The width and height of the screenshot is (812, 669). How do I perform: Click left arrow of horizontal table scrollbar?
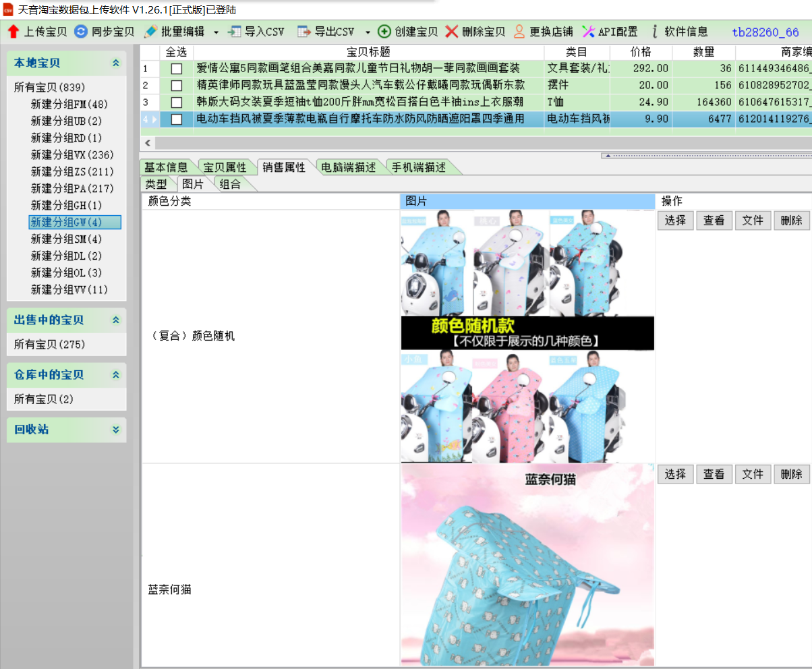pyautogui.click(x=148, y=143)
